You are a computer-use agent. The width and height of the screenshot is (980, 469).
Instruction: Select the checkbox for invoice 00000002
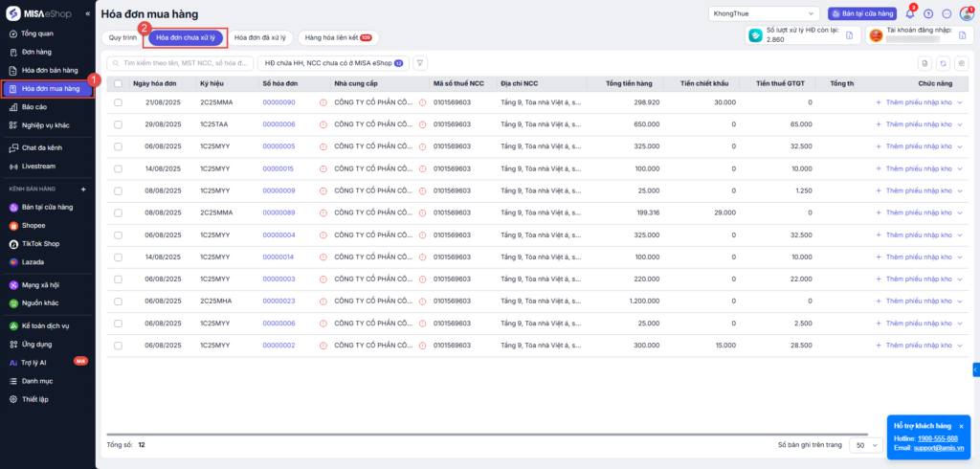click(118, 345)
